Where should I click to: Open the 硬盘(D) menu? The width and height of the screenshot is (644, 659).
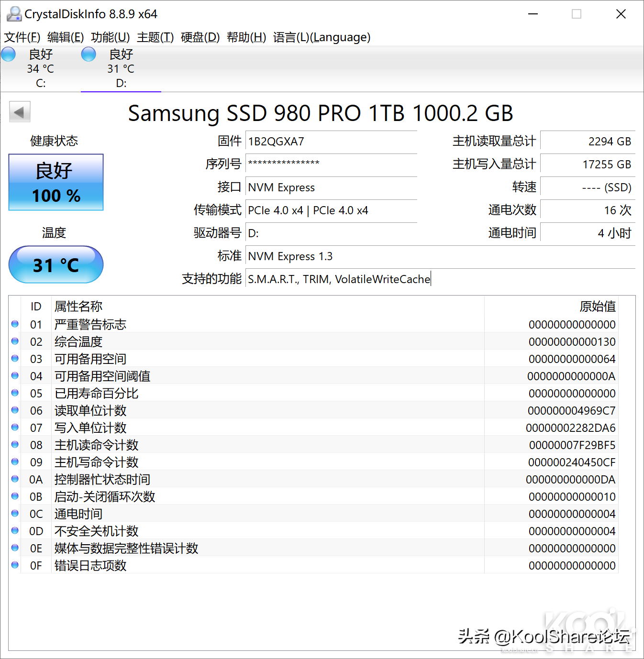click(200, 37)
